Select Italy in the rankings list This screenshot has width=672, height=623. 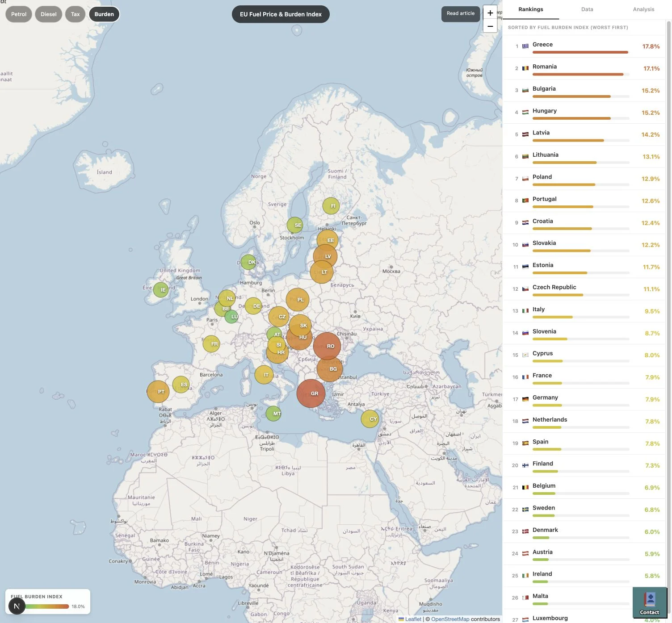(x=584, y=311)
